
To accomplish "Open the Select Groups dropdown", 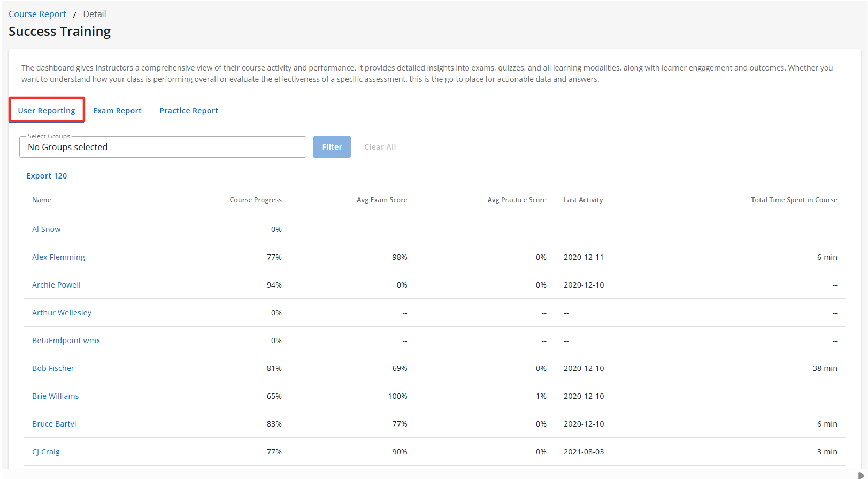I will (x=163, y=147).
